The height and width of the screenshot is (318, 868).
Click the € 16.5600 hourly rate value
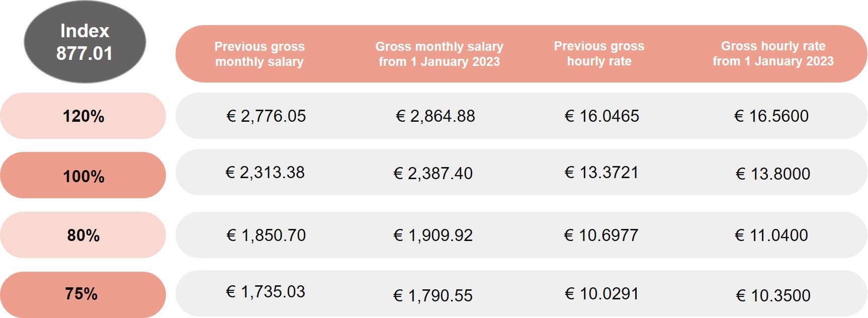[x=771, y=116]
